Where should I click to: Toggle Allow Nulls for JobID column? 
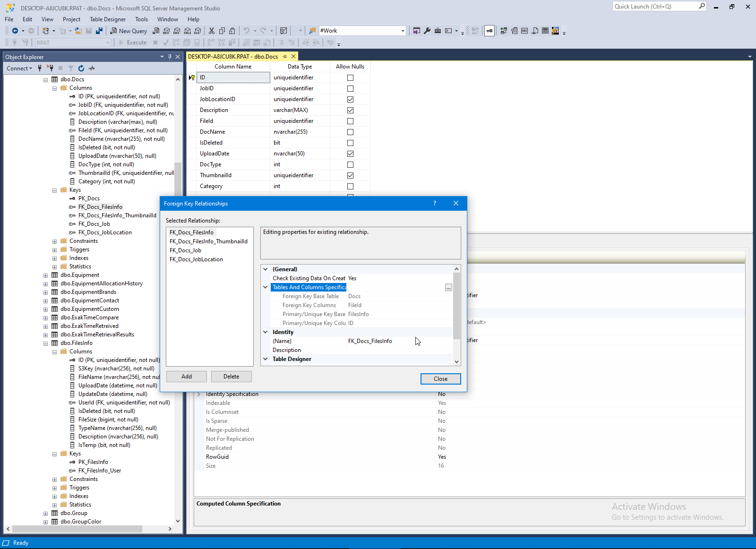[350, 88]
